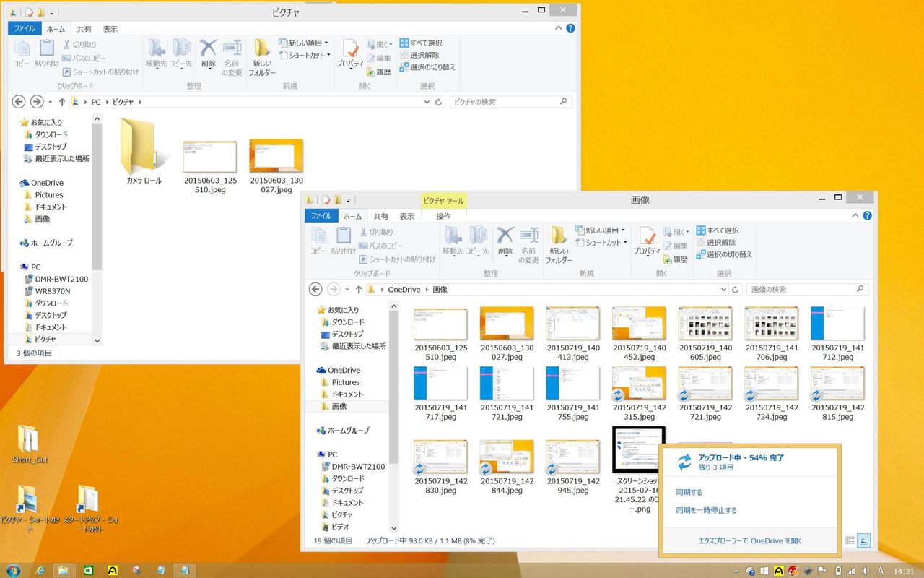Screen dimensions: 924x578
Task: Open File Explorer on the taskbar
Action: click(x=64, y=570)
